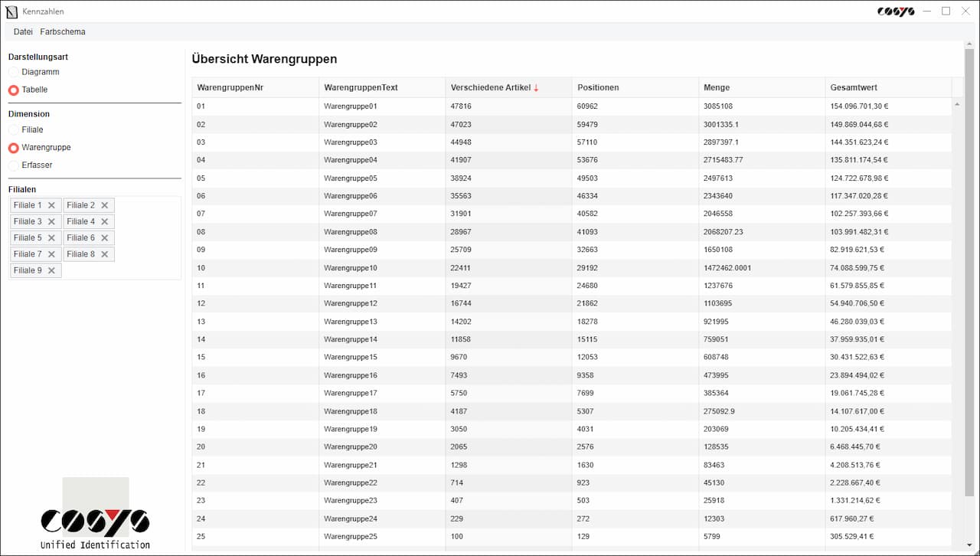
Task: Click the Kennzahlen app icon in title bar
Action: (11, 11)
